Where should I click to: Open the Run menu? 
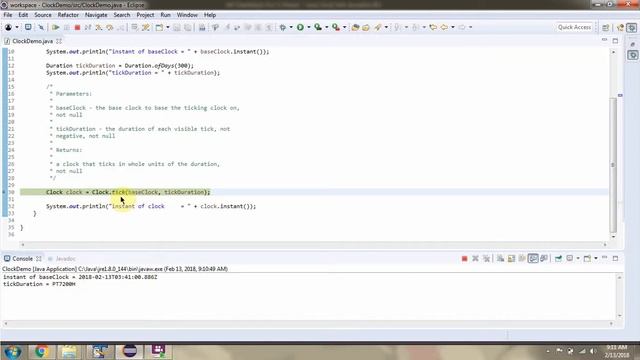pos(165,15)
